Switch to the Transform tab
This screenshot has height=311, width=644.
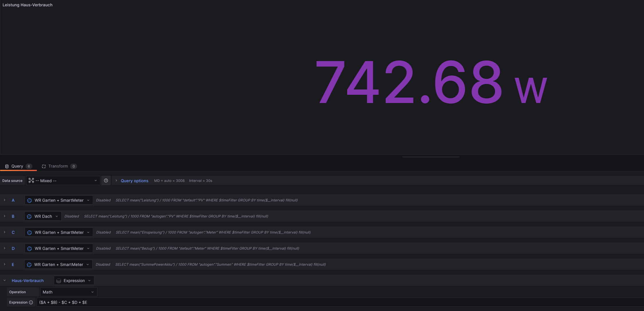pos(58,166)
